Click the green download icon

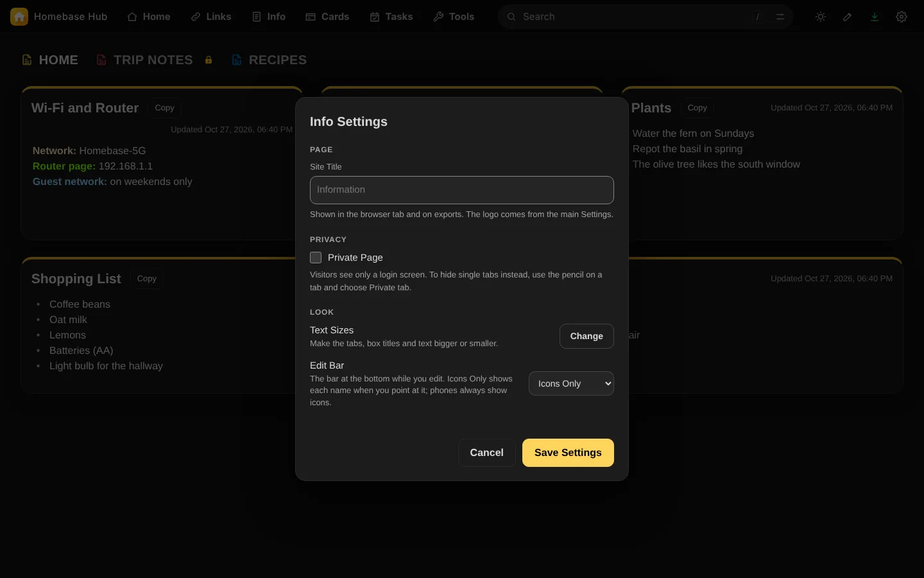[875, 17]
